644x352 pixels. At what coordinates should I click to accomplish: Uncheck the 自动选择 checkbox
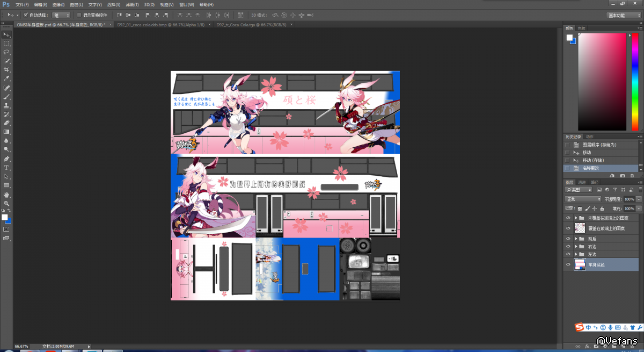pos(26,15)
